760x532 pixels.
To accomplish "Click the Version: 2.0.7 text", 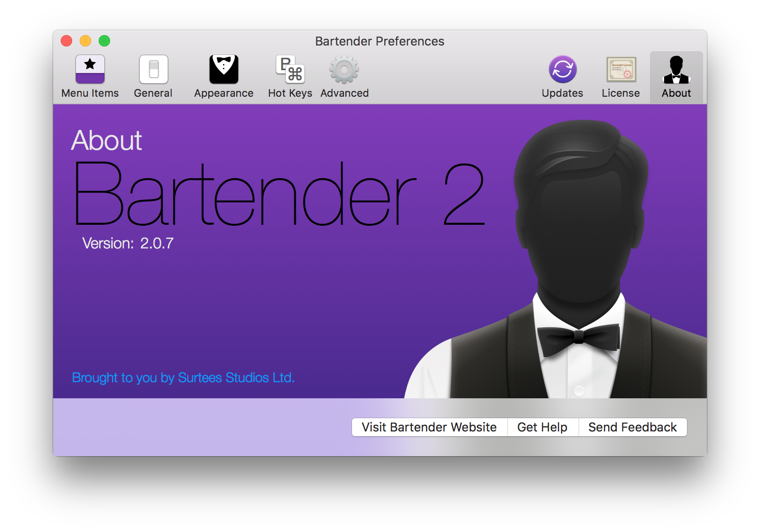I will 128,243.
